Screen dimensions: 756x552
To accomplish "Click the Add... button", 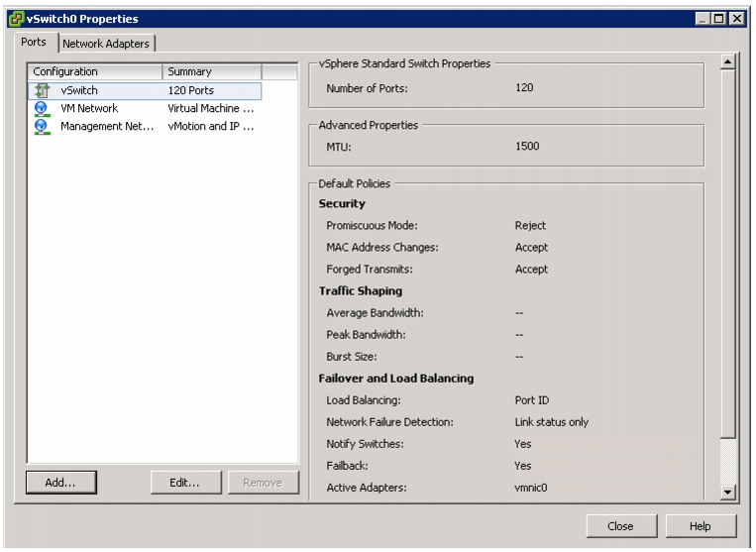I will (x=61, y=483).
